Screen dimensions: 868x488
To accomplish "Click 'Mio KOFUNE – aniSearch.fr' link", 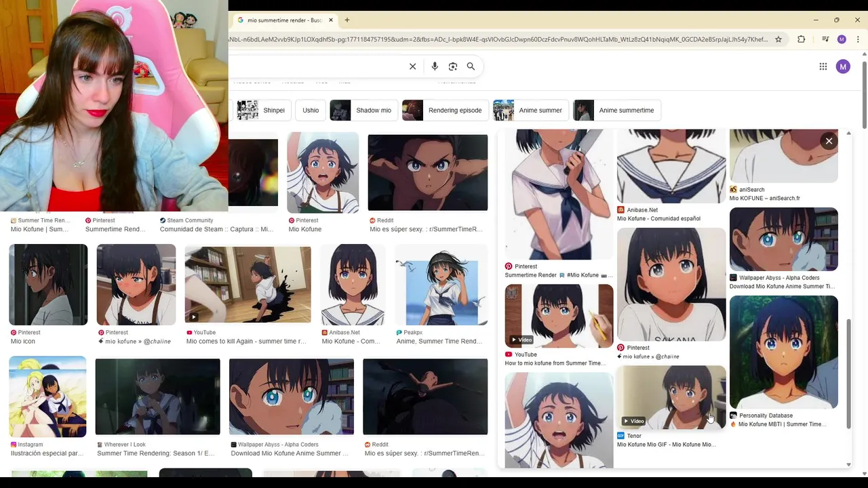I will (765, 199).
